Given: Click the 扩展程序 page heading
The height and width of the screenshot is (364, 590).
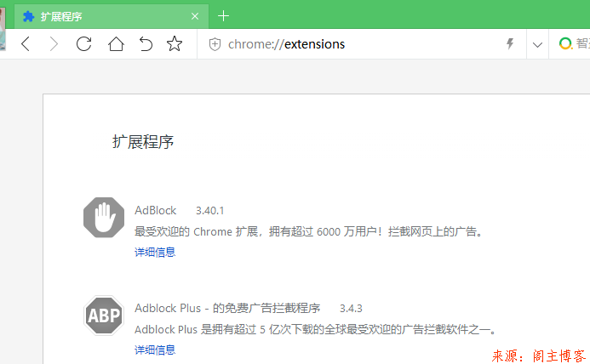Looking at the screenshot, I should pos(143,142).
